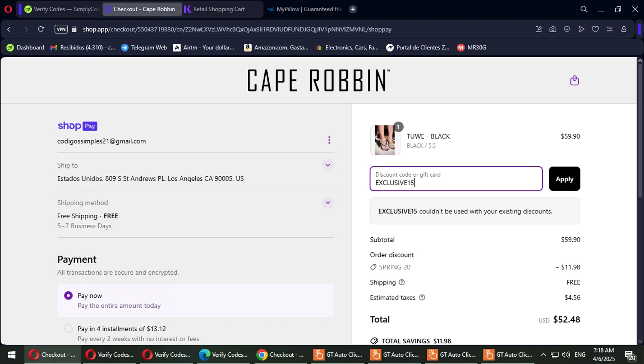The width and height of the screenshot is (644, 364).
Task: Switch to Verify Codes SimplyCodes tab
Action: 61,9
